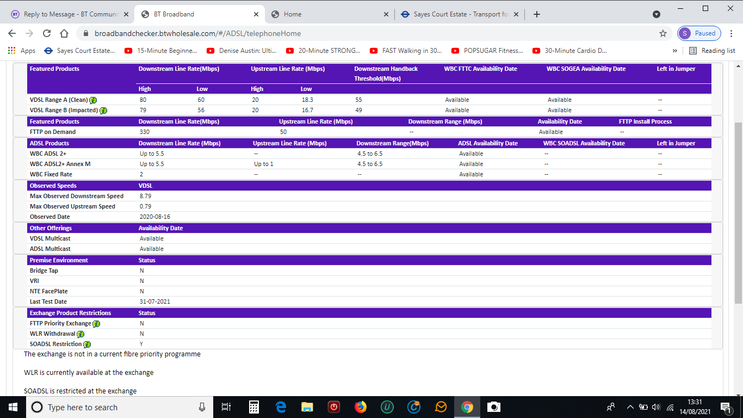Open the Sayes Court Estate bookmark

[x=80, y=50]
